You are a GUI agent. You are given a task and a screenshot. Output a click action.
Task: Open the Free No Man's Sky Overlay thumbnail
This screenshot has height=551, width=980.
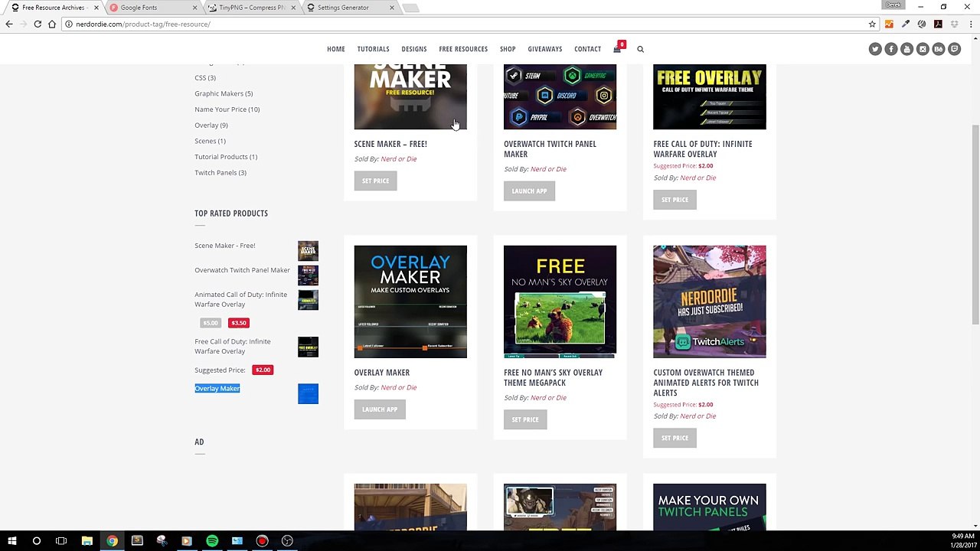[x=560, y=302]
